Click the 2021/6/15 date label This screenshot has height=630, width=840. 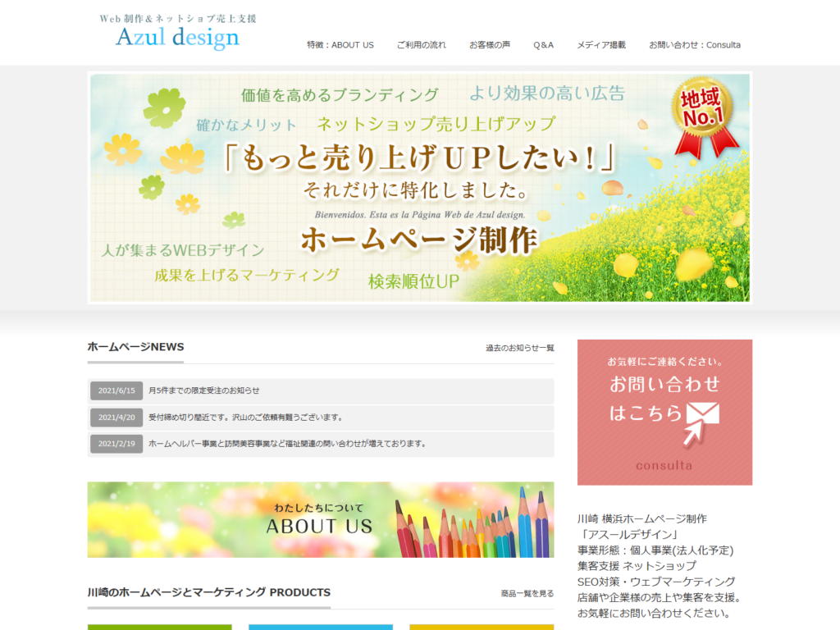pos(116,390)
